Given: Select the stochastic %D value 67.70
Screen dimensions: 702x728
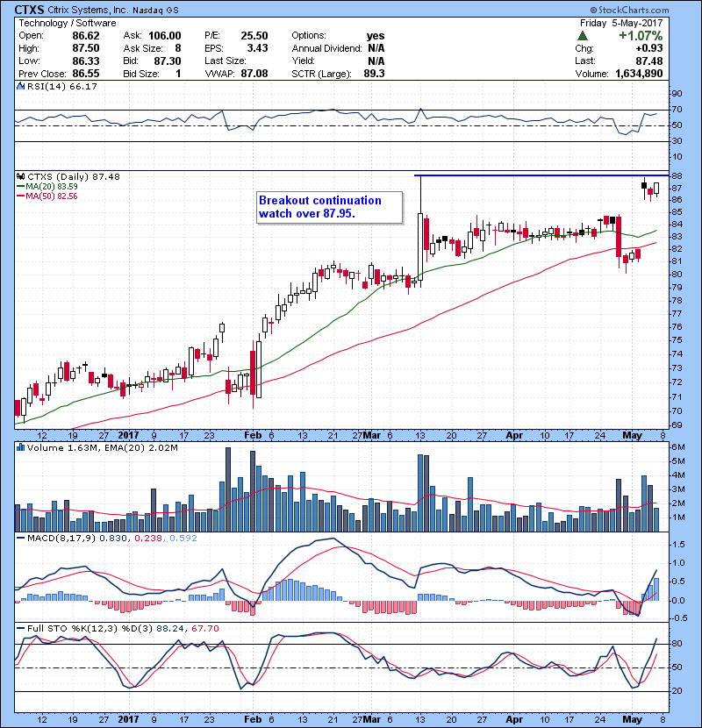Looking at the screenshot, I should 204,628.
